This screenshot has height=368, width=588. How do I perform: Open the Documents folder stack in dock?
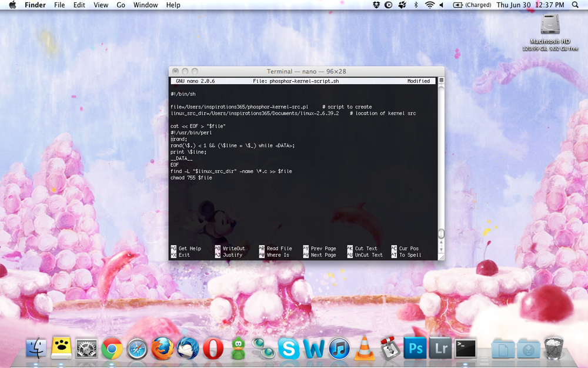click(503, 349)
